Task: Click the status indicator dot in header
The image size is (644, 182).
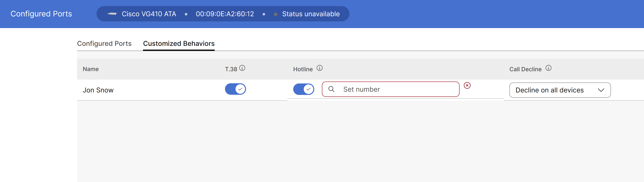Action: click(276, 14)
